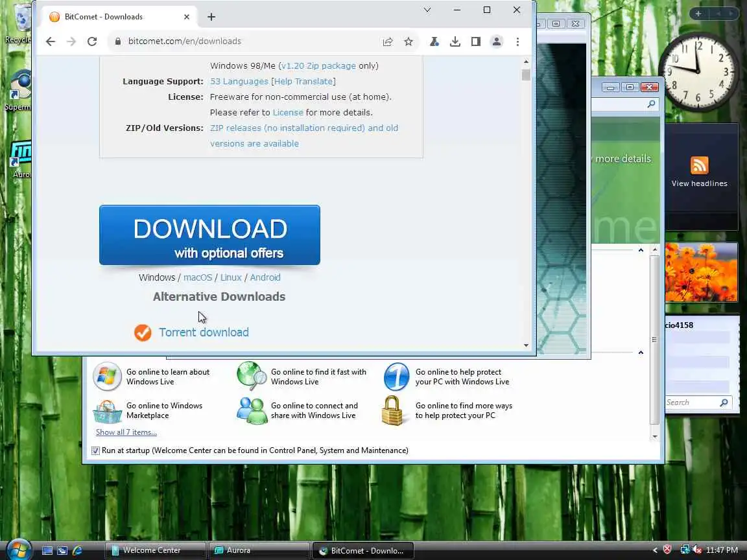Image resolution: width=747 pixels, height=560 pixels.
Task: Click the Welcome Center search magnifier icon
Action: pos(651,104)
